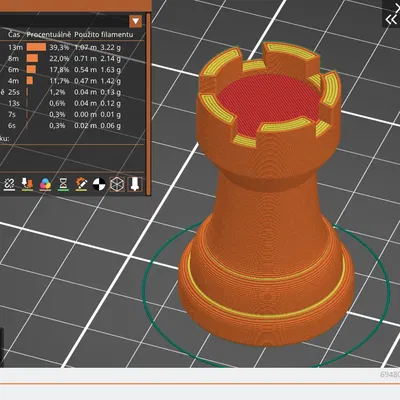400x400 pixels.
Task: Toggle center of gravity checkered circle icon
Action: click(99, 184)
